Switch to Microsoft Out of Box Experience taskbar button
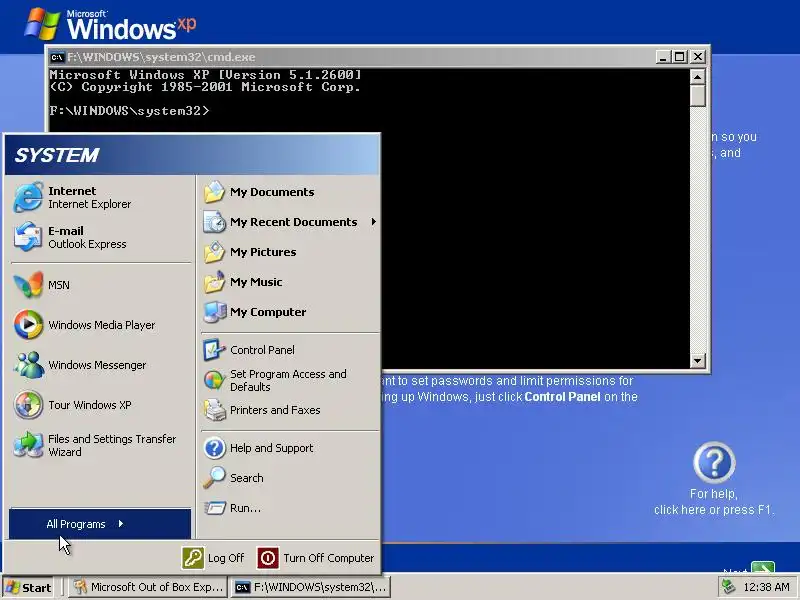Screen dimensions: 800x600 (147, 587)
